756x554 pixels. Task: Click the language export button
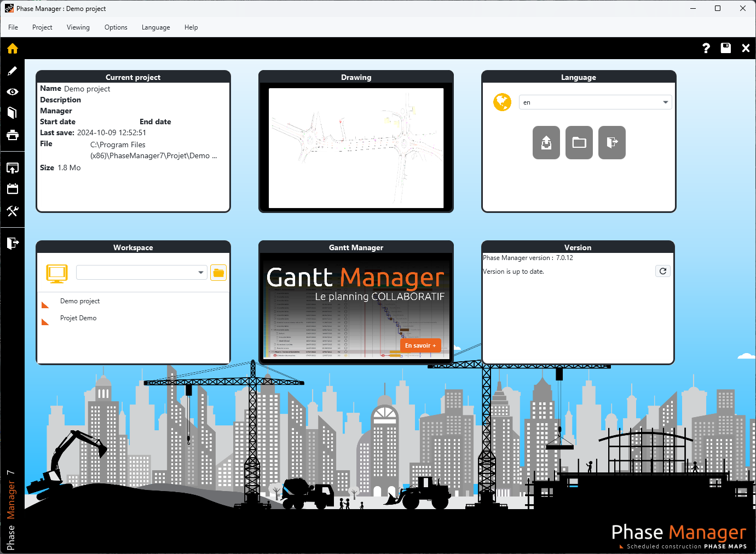(x=612, y=143)
